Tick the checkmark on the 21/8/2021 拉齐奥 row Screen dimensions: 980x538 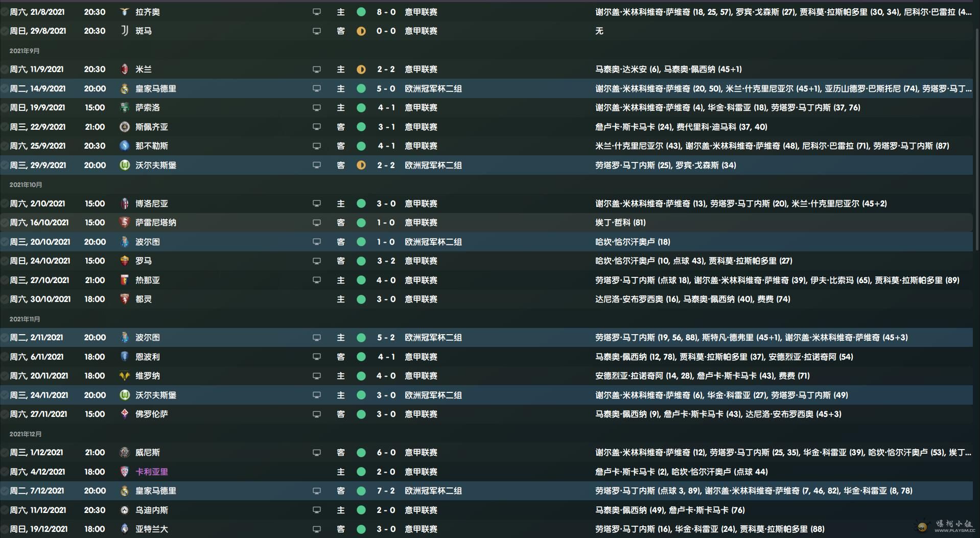(x=4, y=12)
